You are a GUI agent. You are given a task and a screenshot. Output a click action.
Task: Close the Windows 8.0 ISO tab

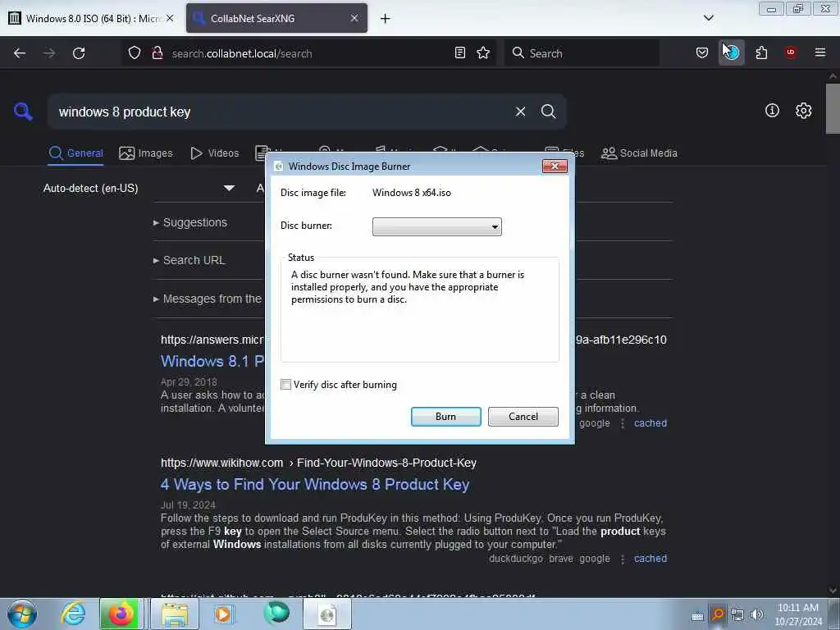click(x=170, y=18)
